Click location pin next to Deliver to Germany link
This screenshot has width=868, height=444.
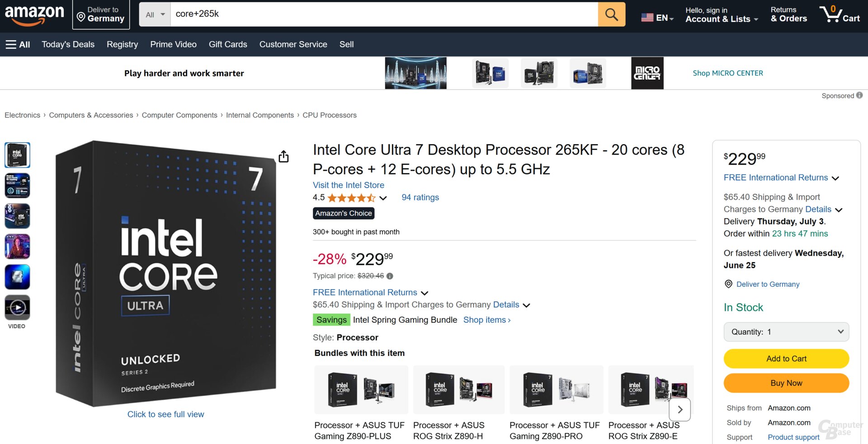[x=728, y=284]
